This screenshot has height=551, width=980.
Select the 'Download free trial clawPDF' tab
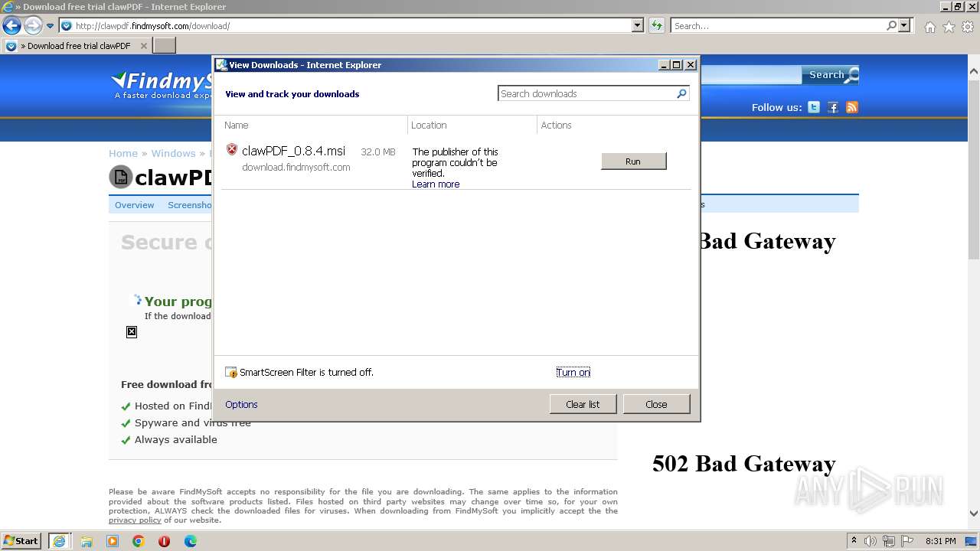[x=77, y=46]
